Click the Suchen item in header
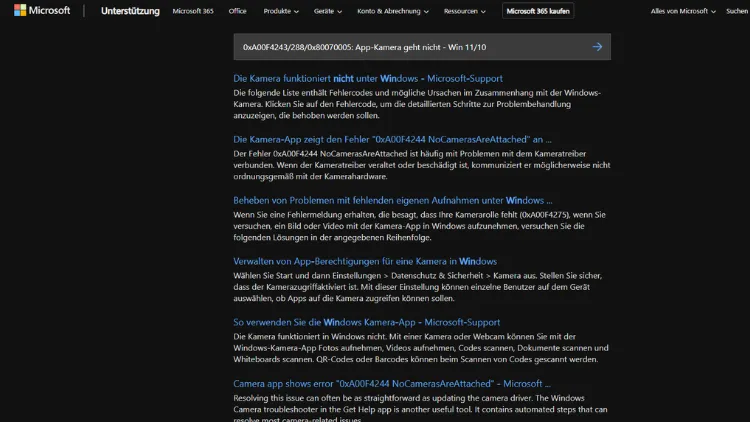750x422 pixels. pyautogui.click(x=737, y=11)
